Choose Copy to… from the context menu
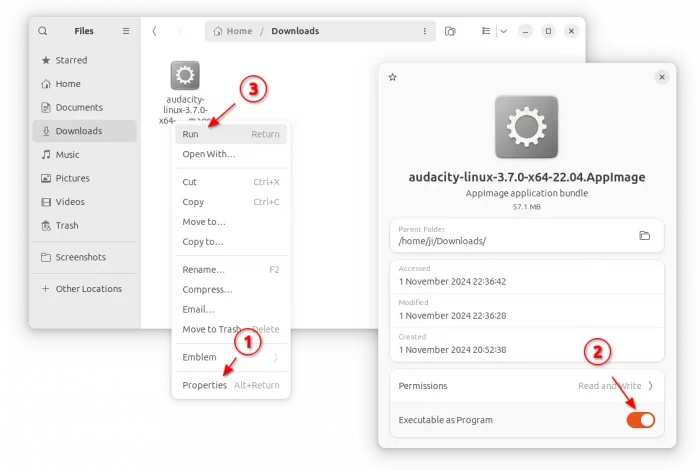The image size is (700, 471). point(231,242)
